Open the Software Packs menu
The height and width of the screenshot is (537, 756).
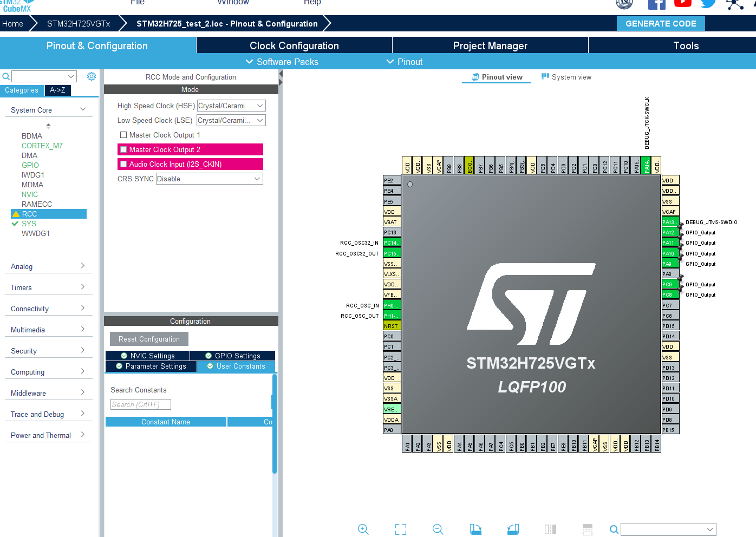point(282,62)
